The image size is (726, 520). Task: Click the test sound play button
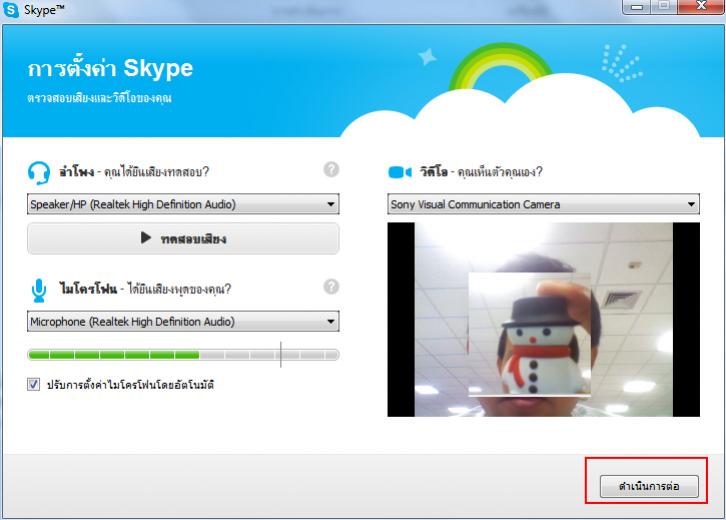pyautogui.click(x=183, y=238)
